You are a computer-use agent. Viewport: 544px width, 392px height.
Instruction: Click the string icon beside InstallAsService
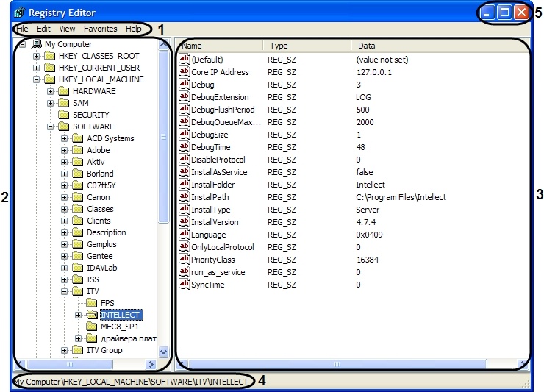pyautogui.click(x=185, y=171)
